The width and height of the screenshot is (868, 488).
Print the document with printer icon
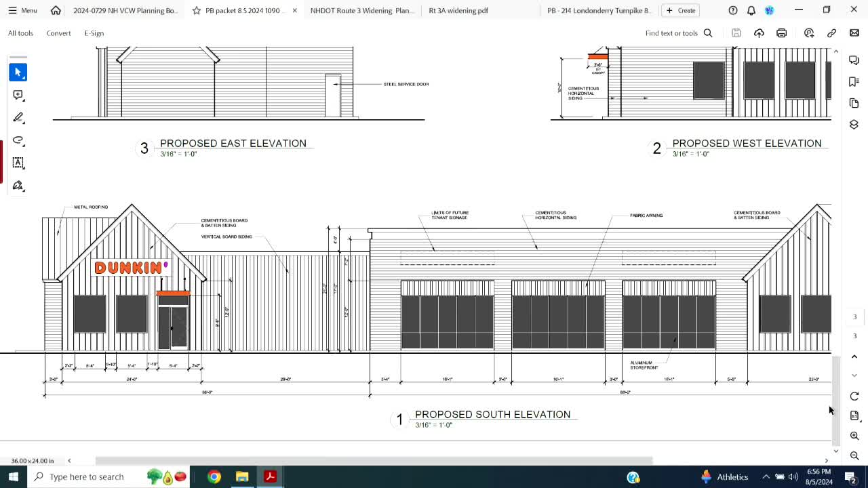(782, 33)
